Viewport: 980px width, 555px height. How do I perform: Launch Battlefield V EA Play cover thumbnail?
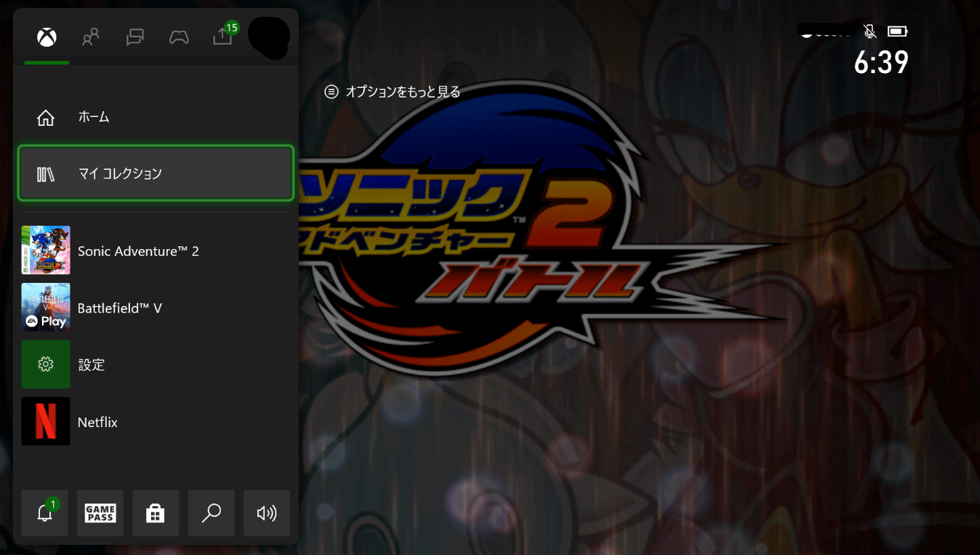[x=45, y=307]
